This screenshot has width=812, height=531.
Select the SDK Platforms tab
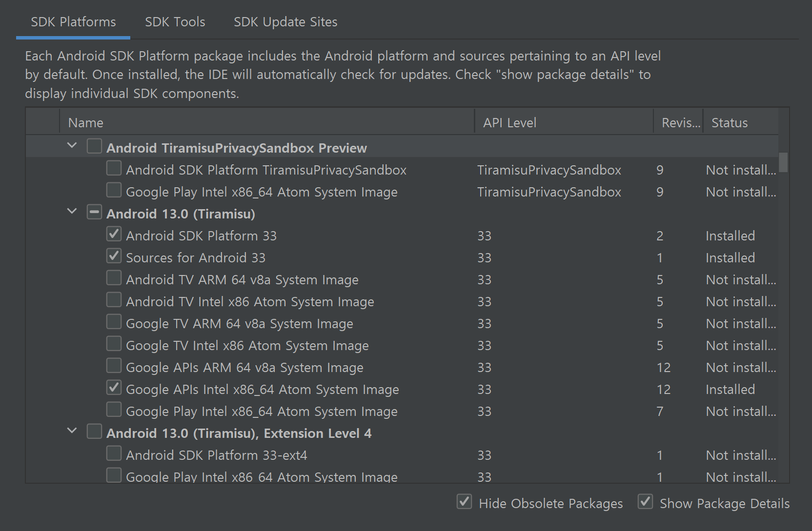(x=73, y=22)
